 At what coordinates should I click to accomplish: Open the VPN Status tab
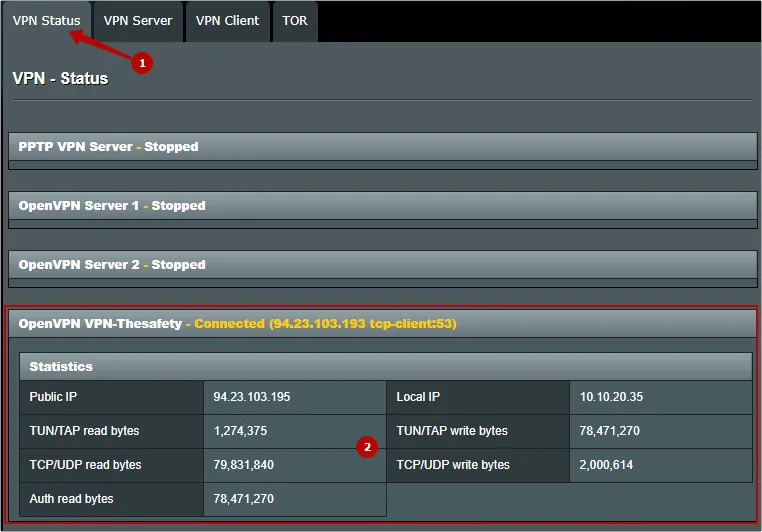(46, 21)
